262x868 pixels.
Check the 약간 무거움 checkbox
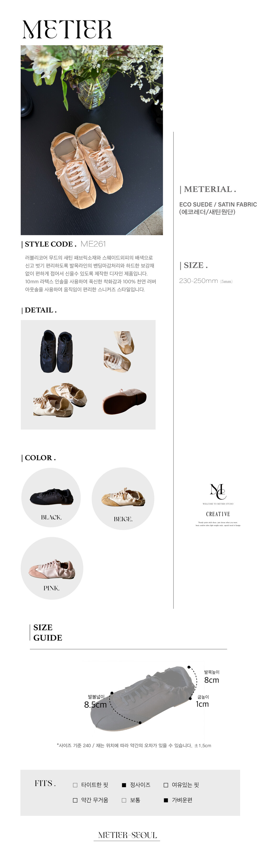point(75,800)
